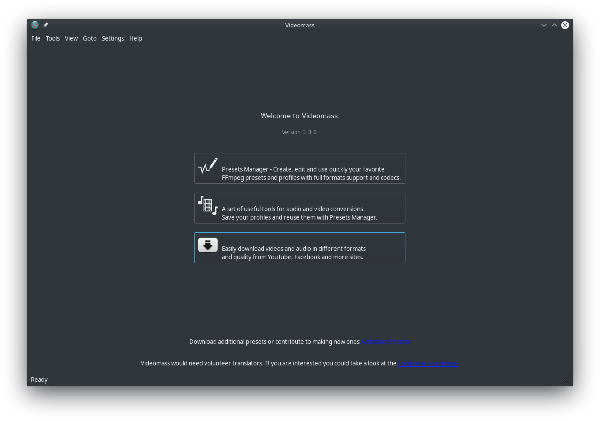Click the Videomass app icon in titlebar
600x421 pixels.
point(35,25)
